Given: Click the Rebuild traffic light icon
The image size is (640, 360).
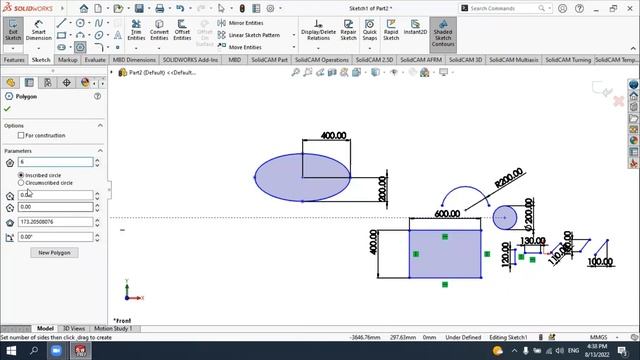Looking at the screenshot, I should (242, 8).
